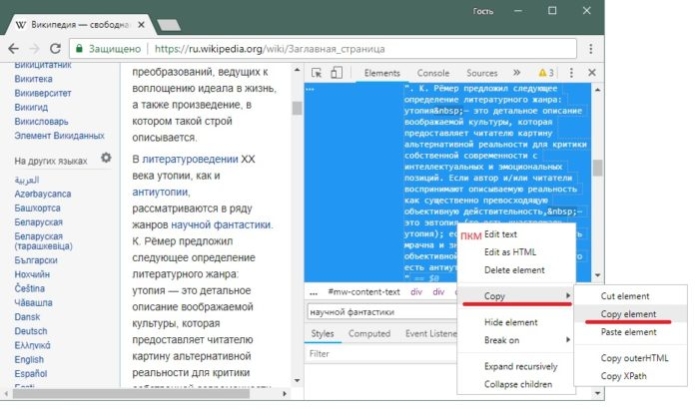Click the browser forward arrow

coord(34,49)
